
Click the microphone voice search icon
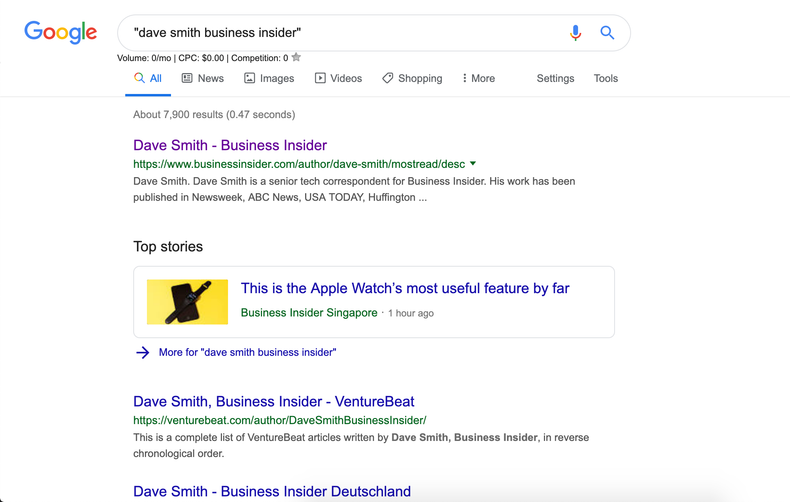575,33
